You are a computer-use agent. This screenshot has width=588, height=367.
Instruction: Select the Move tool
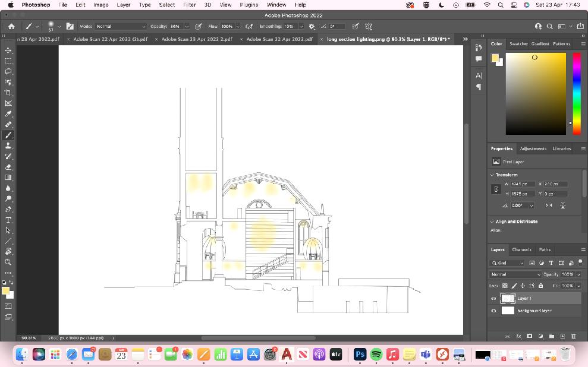(8, 50)
